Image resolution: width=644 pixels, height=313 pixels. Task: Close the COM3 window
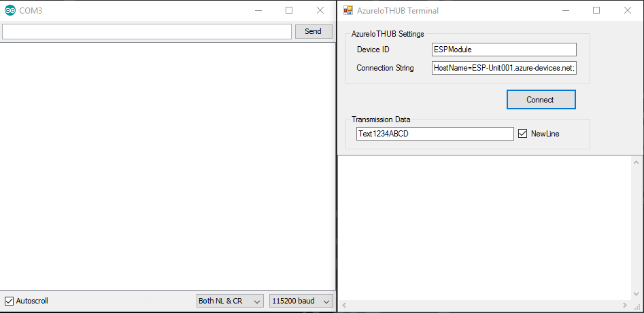pos(320,11)
